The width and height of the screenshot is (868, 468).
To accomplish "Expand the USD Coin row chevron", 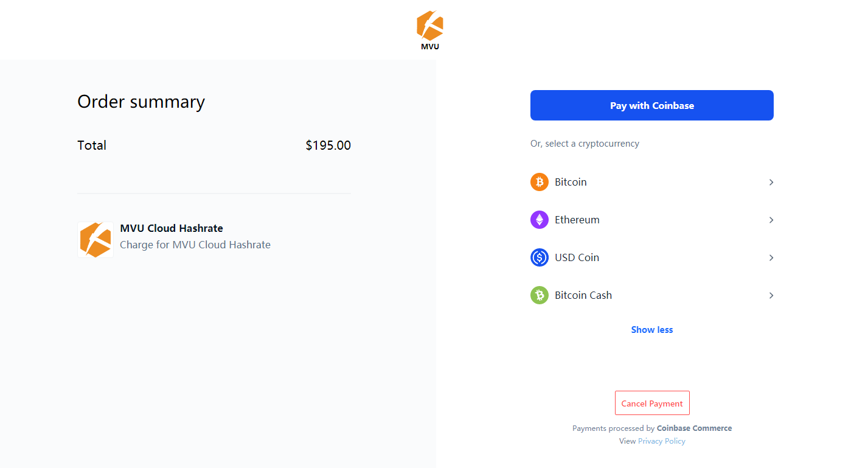I will [x=771, y=257].
